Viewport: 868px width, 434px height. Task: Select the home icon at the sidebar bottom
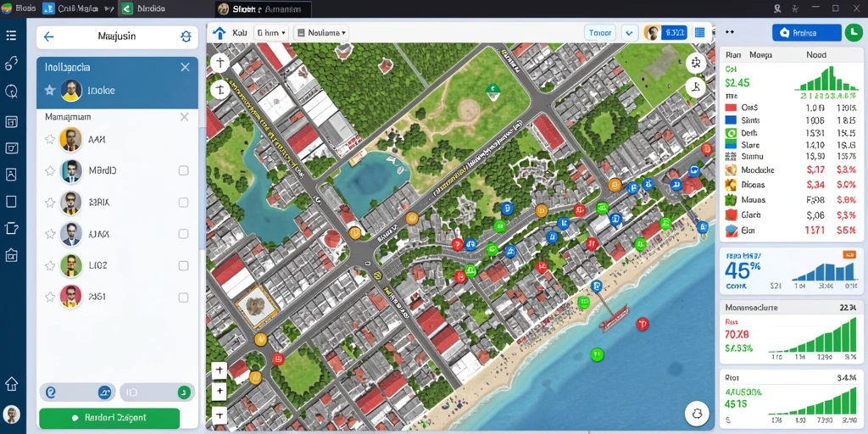(x=11, y=383)
